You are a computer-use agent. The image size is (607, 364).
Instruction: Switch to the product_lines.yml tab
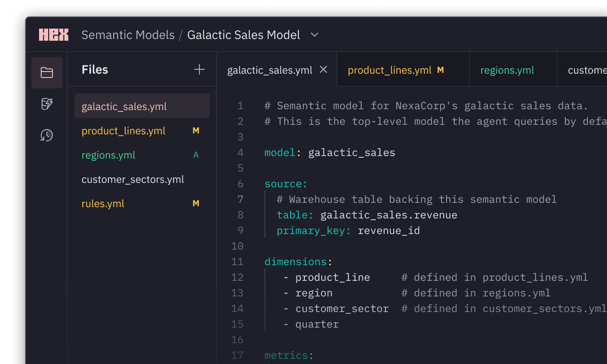389,70
